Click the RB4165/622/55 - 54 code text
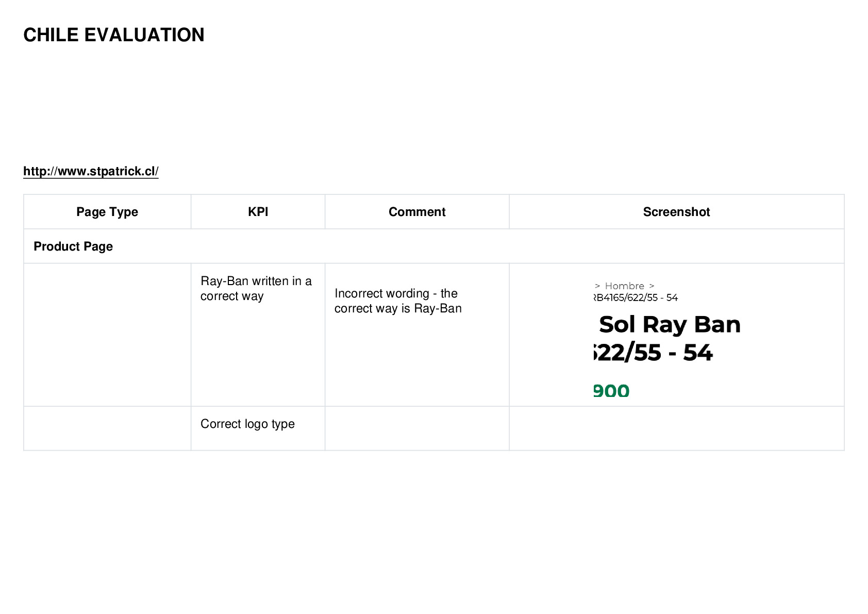Viewport: 868px width, 614px height. pyautogui.click(x=636, y=297)
